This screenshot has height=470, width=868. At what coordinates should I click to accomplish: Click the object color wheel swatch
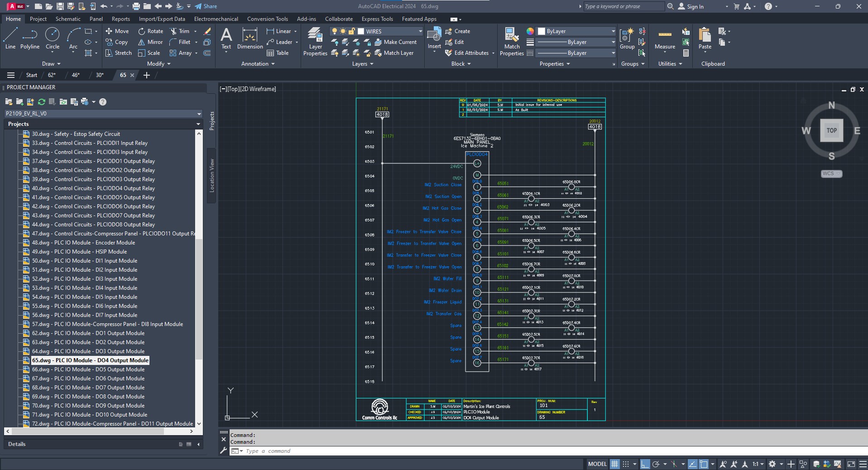point(530,31)
